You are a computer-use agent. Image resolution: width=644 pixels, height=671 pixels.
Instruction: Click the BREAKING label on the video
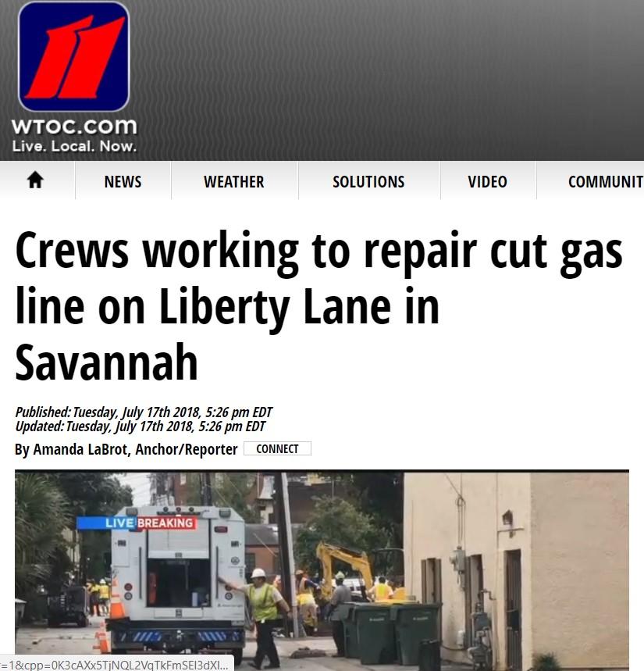coord(165,523)
